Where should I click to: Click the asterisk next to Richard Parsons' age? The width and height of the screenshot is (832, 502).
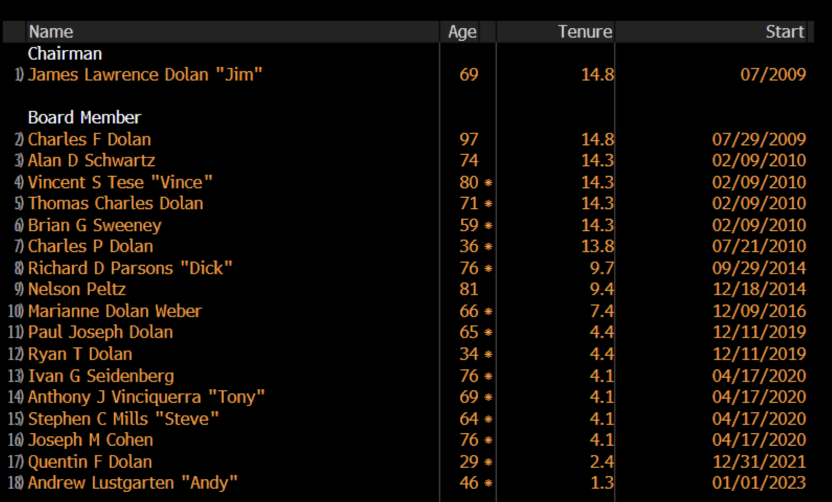coord(489,269)
